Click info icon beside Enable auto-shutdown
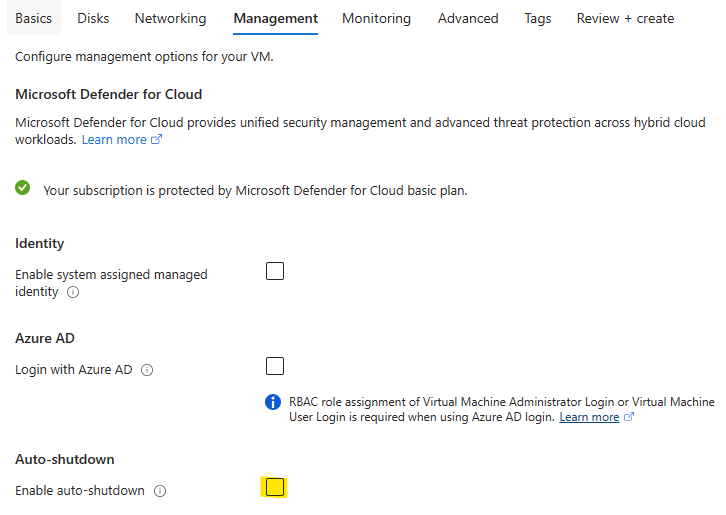This screenshot has height=515, width=726. 160,491
